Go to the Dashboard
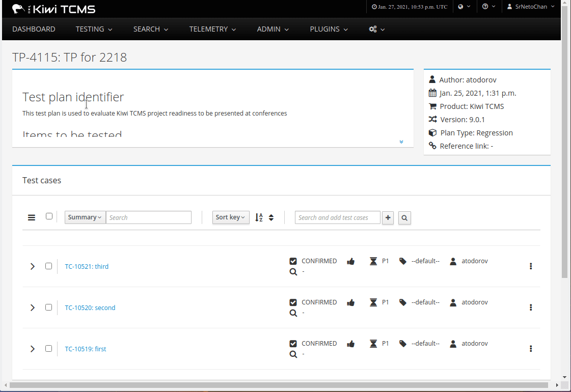Screen dimensions: 571x392 point(34,29)
